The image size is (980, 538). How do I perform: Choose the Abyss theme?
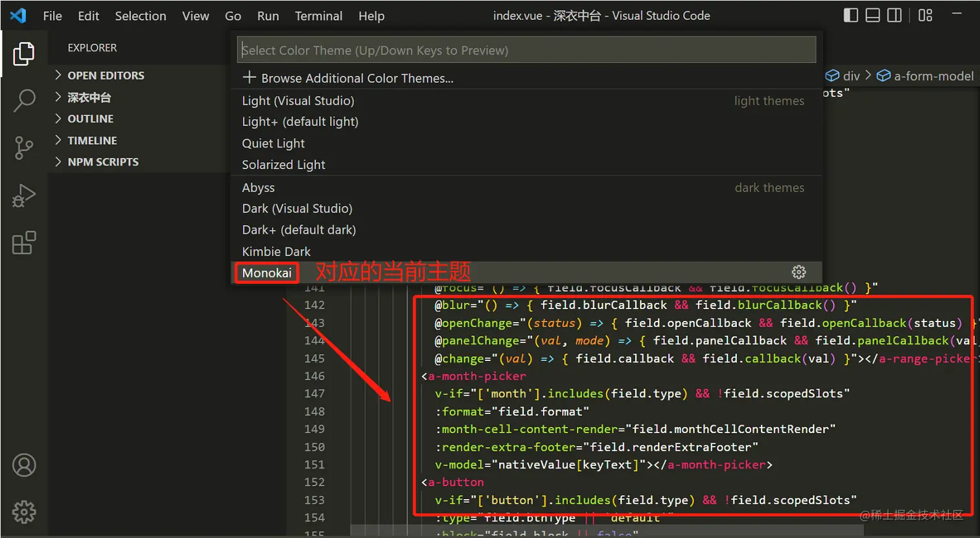(526, 187)
